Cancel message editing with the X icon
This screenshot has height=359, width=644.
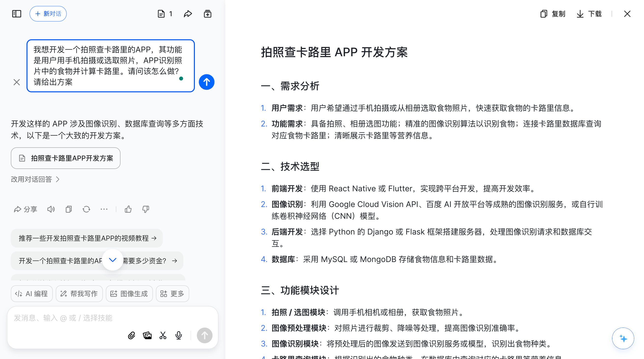[x=16, y=82]
